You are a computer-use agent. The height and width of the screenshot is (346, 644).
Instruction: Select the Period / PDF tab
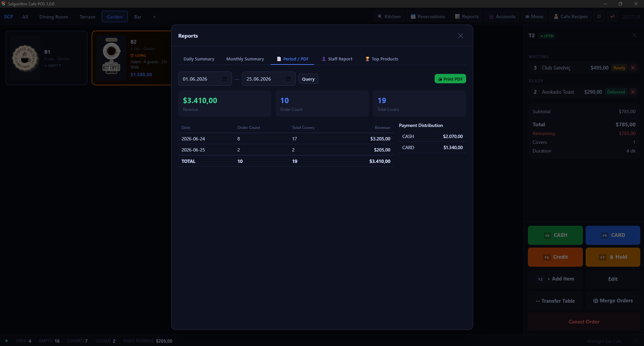292,59
